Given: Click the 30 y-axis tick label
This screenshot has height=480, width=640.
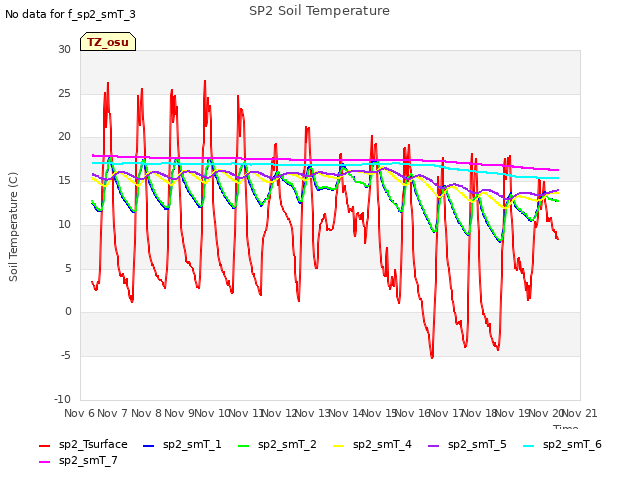Looking at the screenshot, I should click(64, 49).
